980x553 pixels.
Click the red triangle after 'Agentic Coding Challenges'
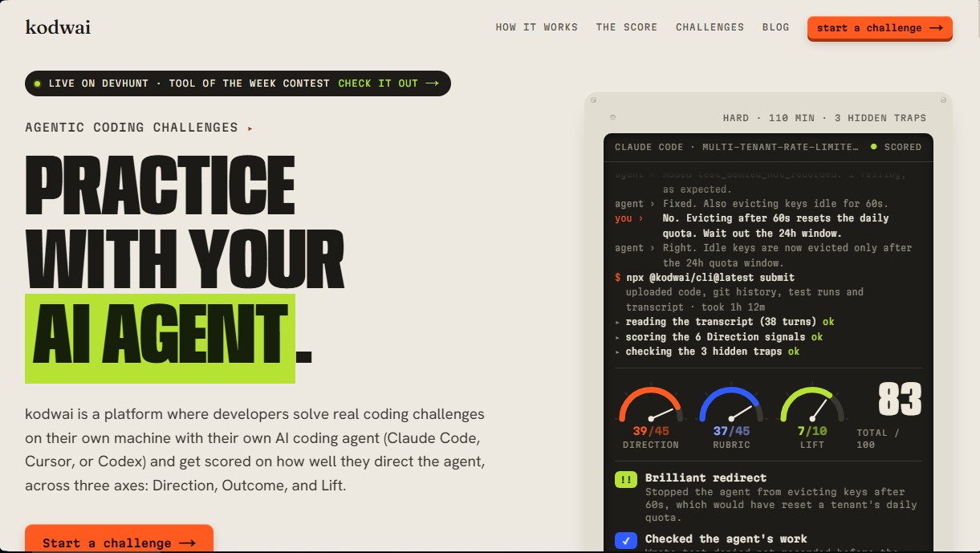coord(250,128)
